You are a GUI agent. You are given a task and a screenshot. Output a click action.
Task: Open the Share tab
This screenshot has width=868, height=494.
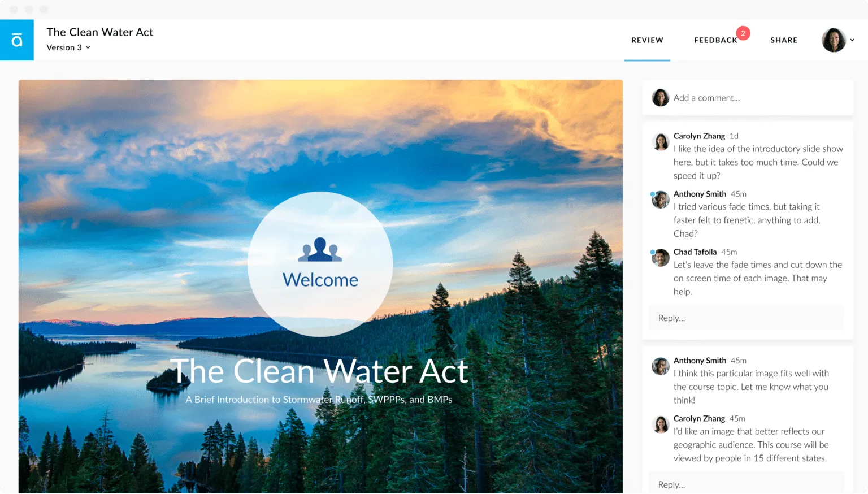pos(784,40)
